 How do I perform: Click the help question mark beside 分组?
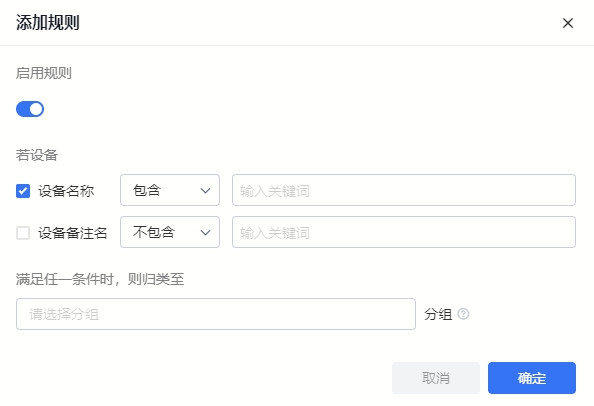pos(463,314)
